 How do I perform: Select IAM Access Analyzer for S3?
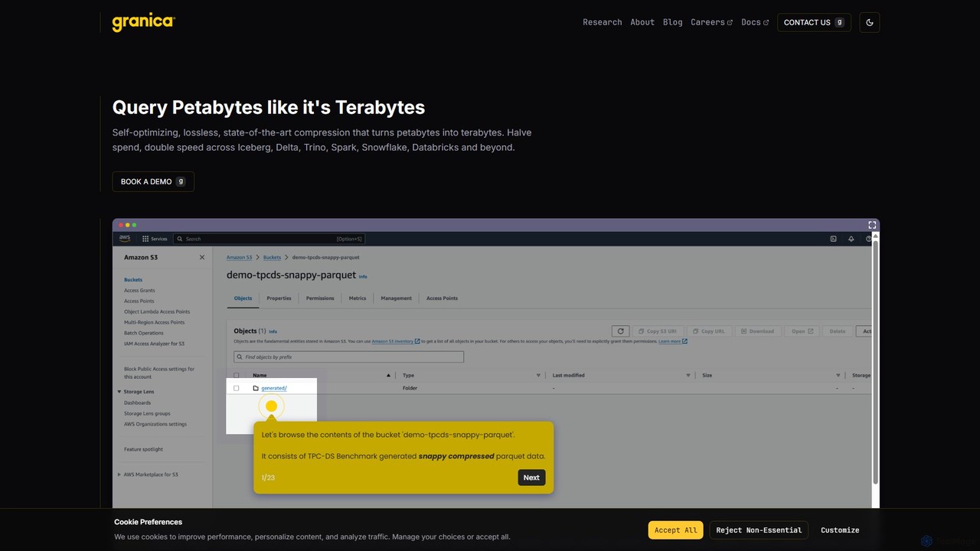(154, 344)
